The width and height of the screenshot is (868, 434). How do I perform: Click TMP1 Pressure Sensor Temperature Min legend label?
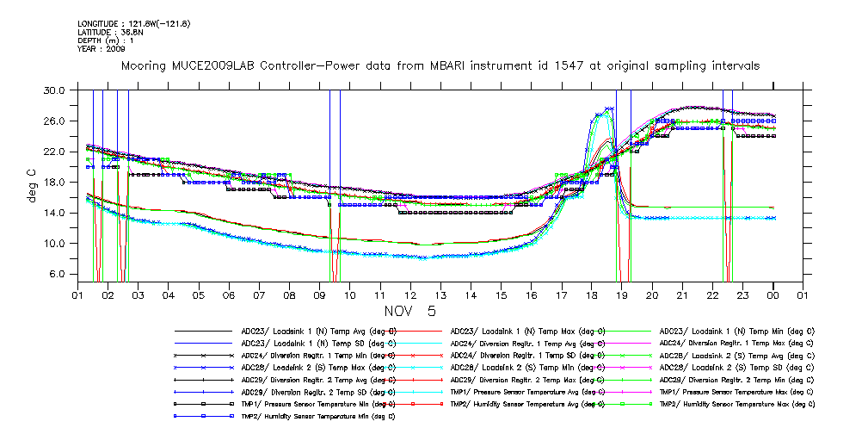tap(317, 403)
